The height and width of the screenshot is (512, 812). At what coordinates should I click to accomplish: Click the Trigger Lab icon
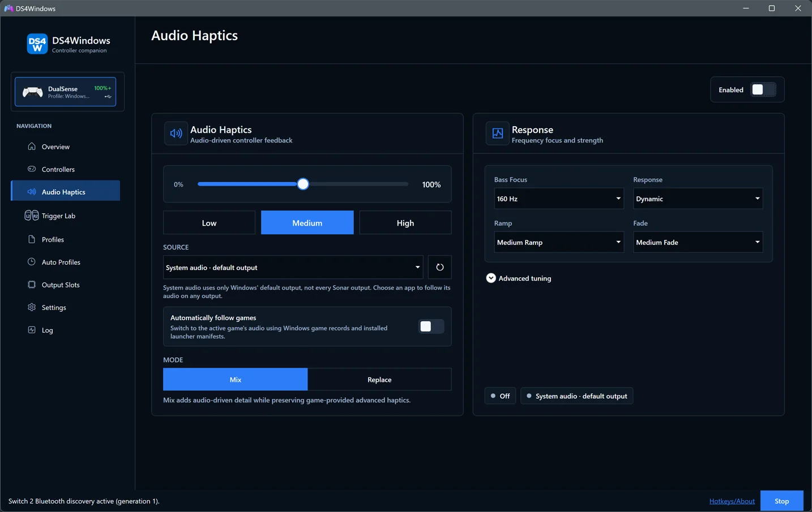[32, 216]
